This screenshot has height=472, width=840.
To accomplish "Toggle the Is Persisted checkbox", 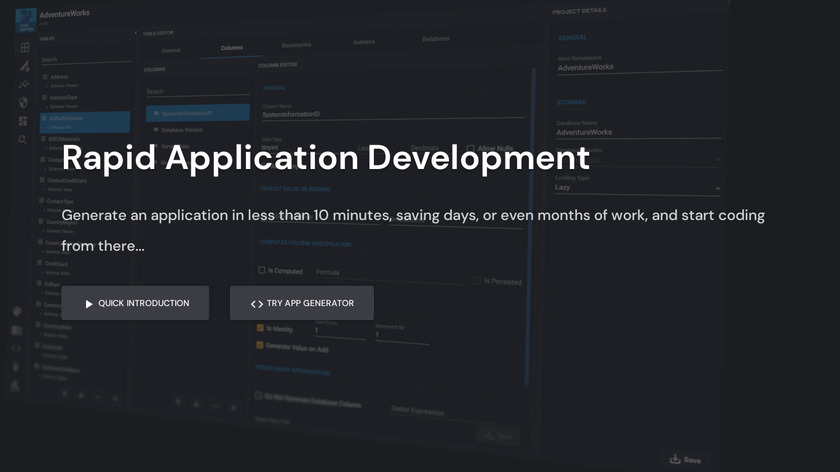I will [x=477, y=281].
